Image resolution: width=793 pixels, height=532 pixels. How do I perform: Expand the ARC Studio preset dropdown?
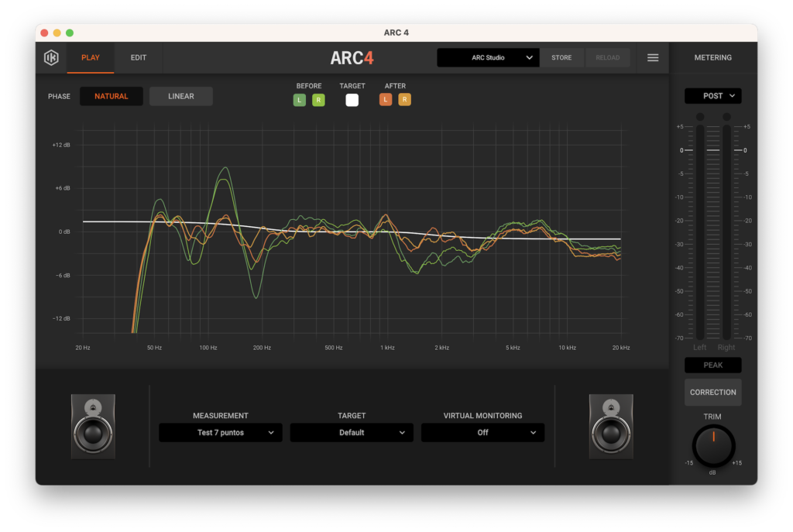coord(488,58)
